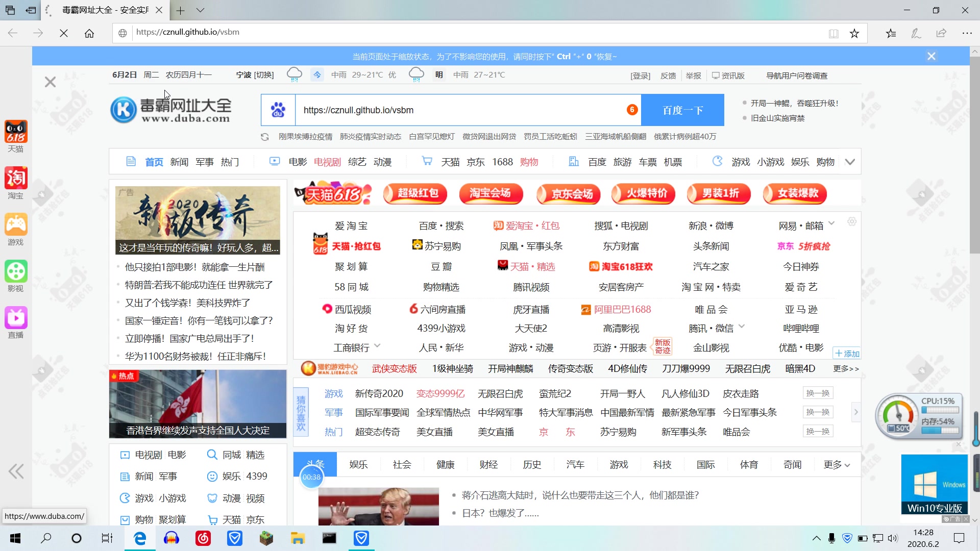Launch Minecraft from the taskbar
This screenshot has height=551, width=980.
[266, 538]
